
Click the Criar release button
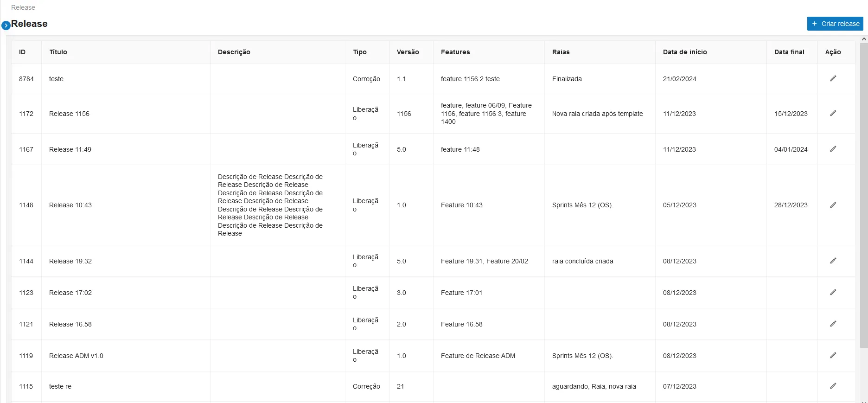click(x=835, y=24)
